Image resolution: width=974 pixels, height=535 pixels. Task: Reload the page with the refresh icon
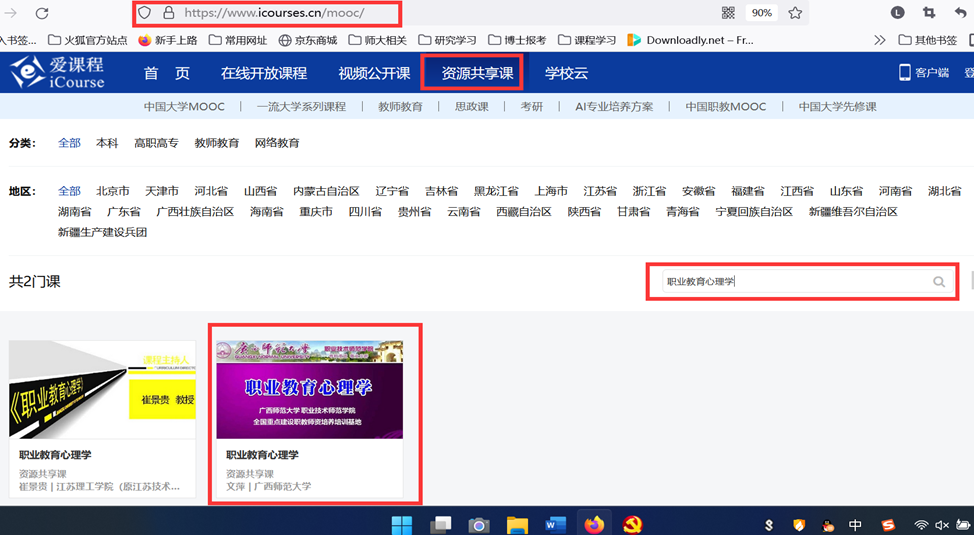(x=42, y=13)
